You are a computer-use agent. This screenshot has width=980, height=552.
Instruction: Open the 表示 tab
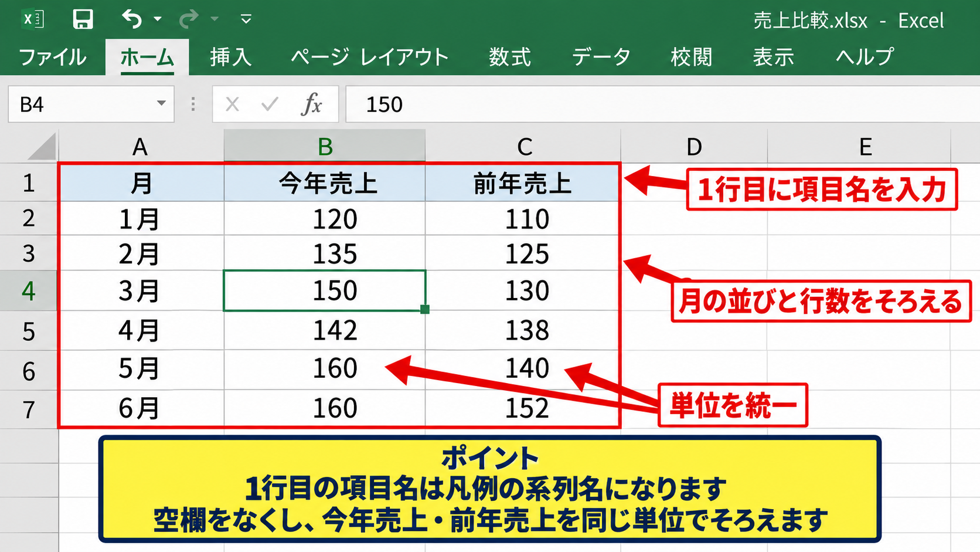pos(774,57)
